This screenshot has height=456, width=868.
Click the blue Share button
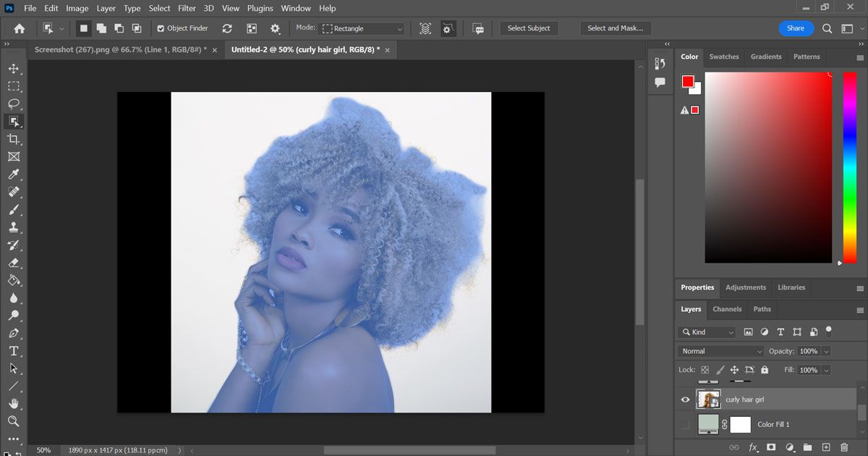click(x=796, y=28)
